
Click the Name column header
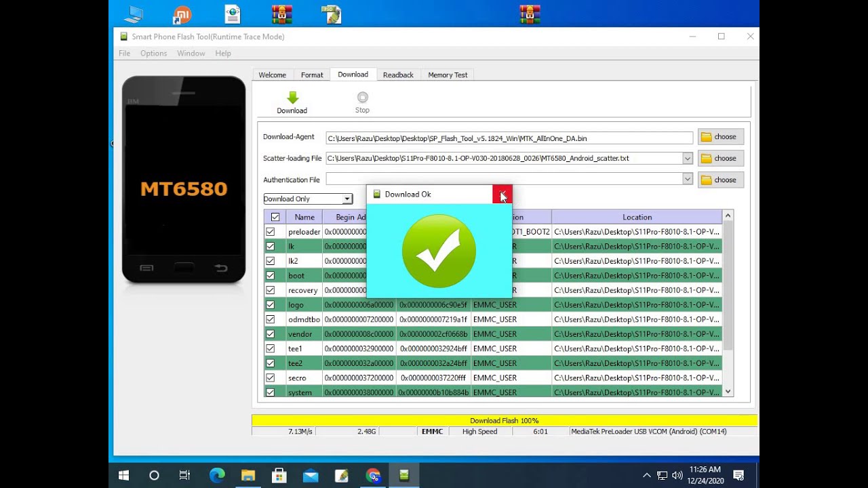click(304, 217)
